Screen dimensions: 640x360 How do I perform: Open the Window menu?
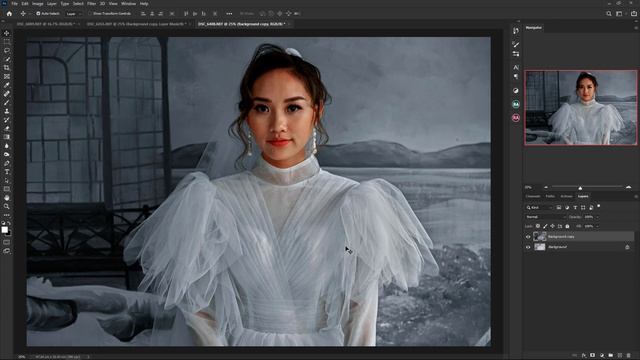click(x=128, y=4)
